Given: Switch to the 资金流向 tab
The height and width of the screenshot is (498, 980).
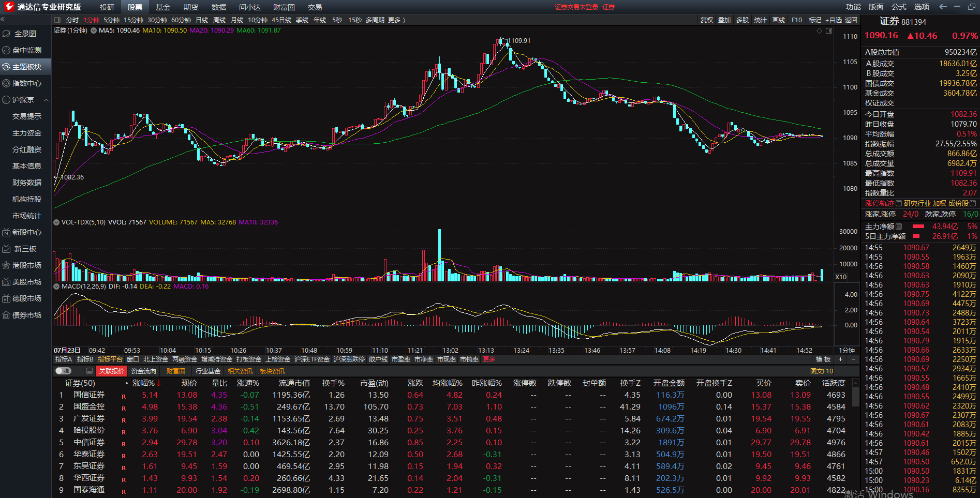Looking at the screenshot, I should tap(143, 371).
